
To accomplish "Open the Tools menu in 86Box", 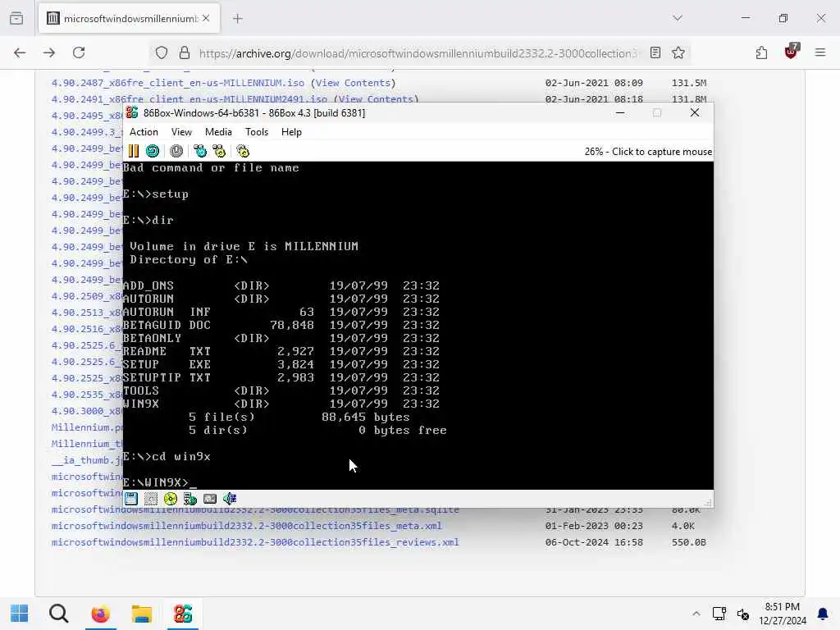I will pos(257,132).
